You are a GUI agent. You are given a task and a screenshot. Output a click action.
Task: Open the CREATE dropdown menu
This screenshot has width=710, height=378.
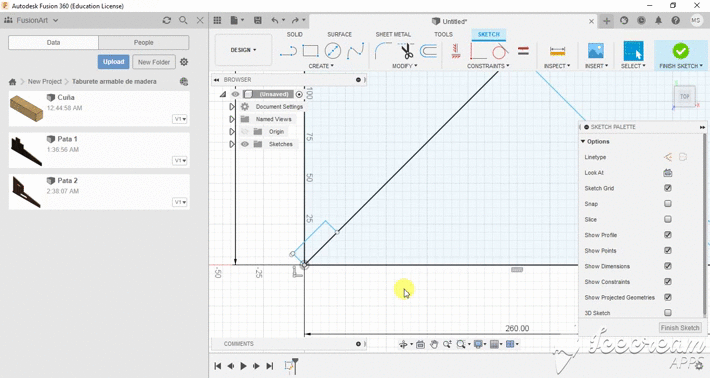[x=321, y=66]
